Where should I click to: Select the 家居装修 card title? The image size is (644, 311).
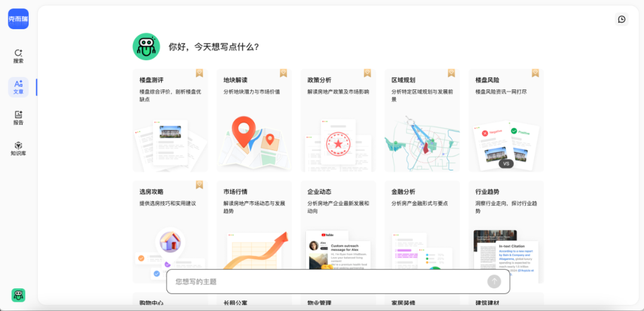tap(403, 303)
